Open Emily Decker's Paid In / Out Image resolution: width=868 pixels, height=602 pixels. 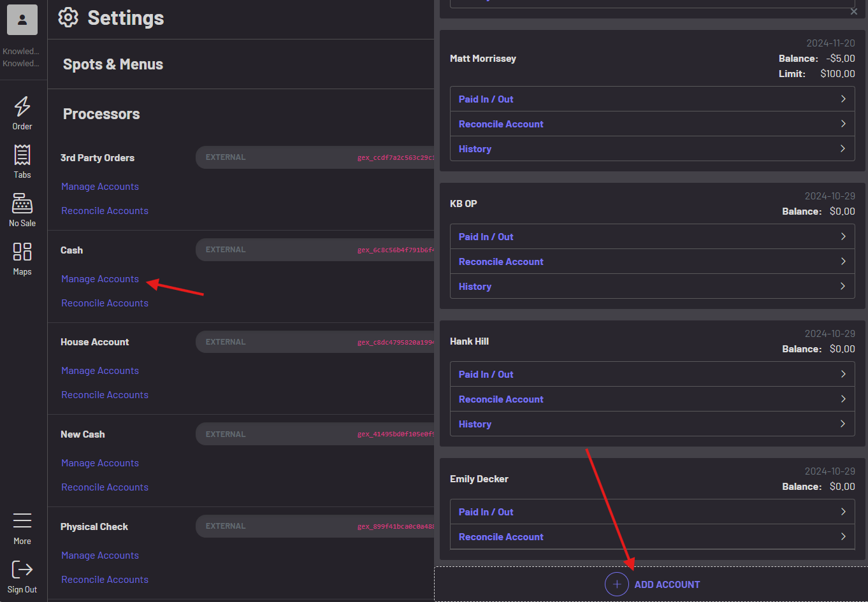point(652,512)
